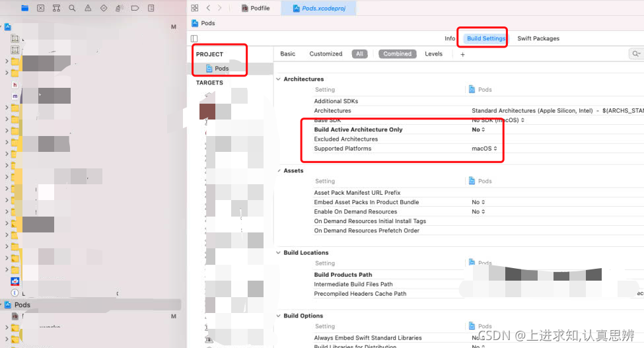Image resolution: width=644 pixels, height=348 pixels.
Task: Collapse the Architectures section
Action: pyautogui.click(x=279, y=79)
